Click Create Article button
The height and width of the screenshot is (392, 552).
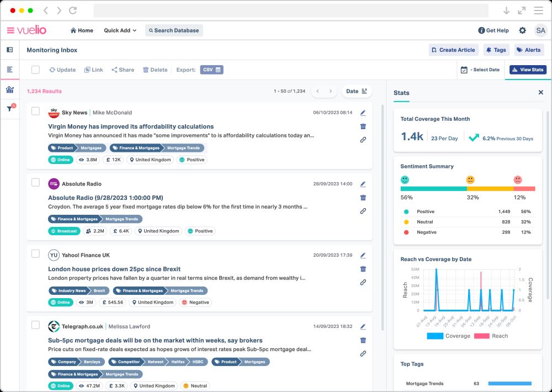[x=453, y=50]
